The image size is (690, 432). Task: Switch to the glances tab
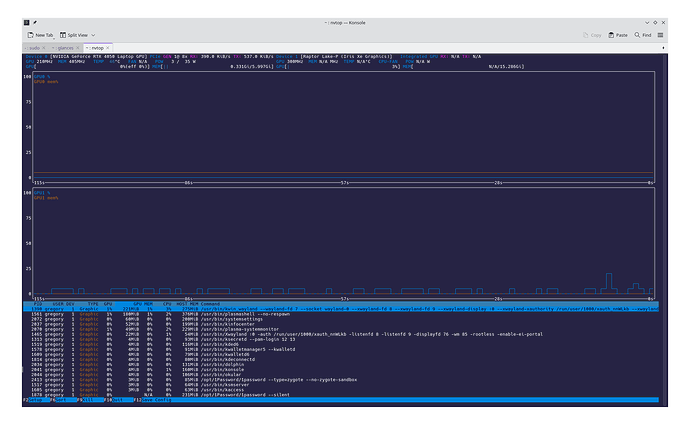click(x=66, y=48)
